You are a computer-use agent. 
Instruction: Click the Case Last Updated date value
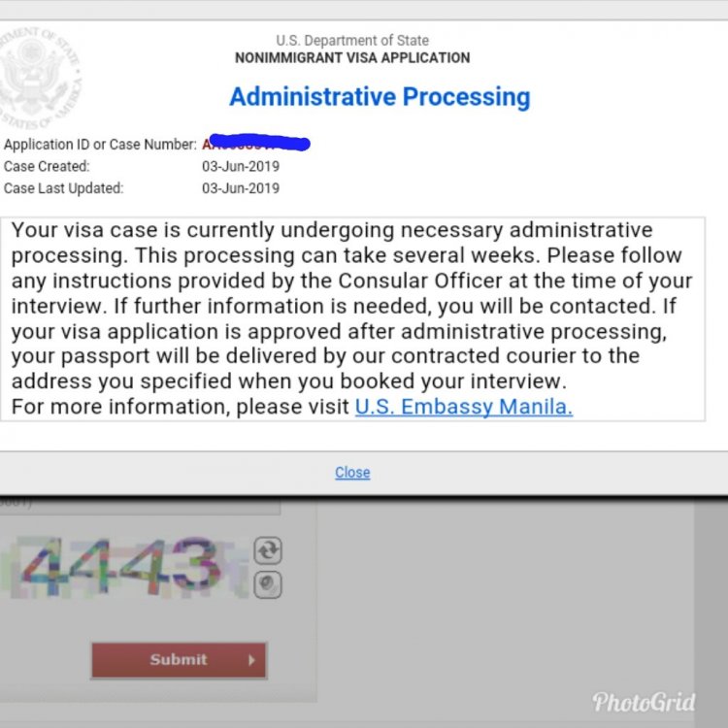(x=241, y=188)
